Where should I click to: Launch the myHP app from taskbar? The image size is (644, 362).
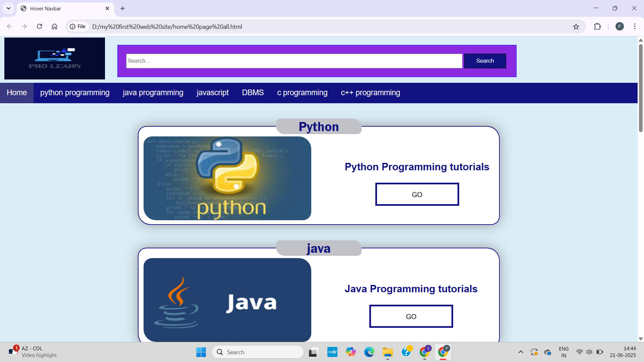[x=332, y=352]
